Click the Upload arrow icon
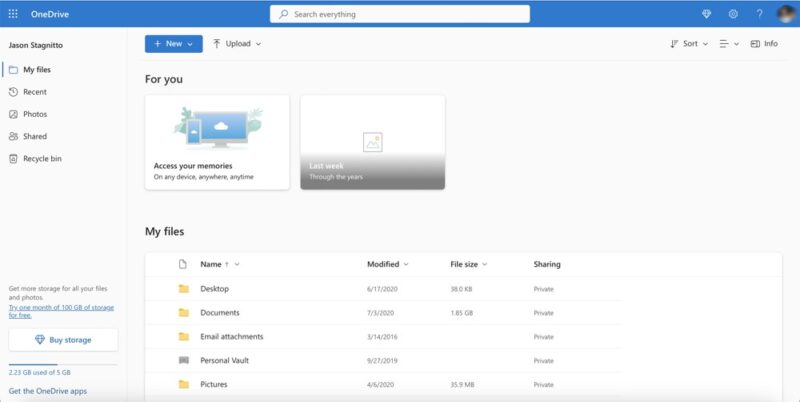The image size is (800, 402). point(217,44)
